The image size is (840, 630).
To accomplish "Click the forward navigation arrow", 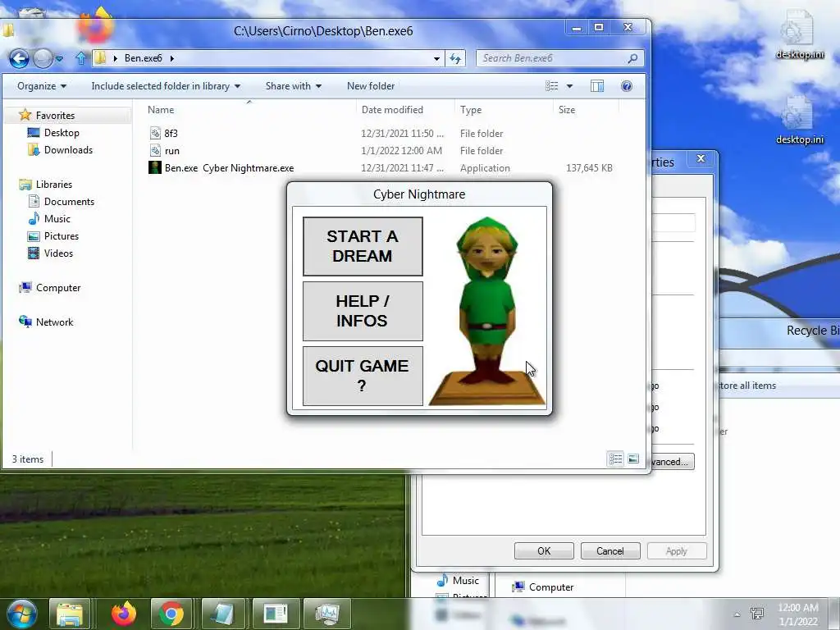I will click(x=43, y=58).
